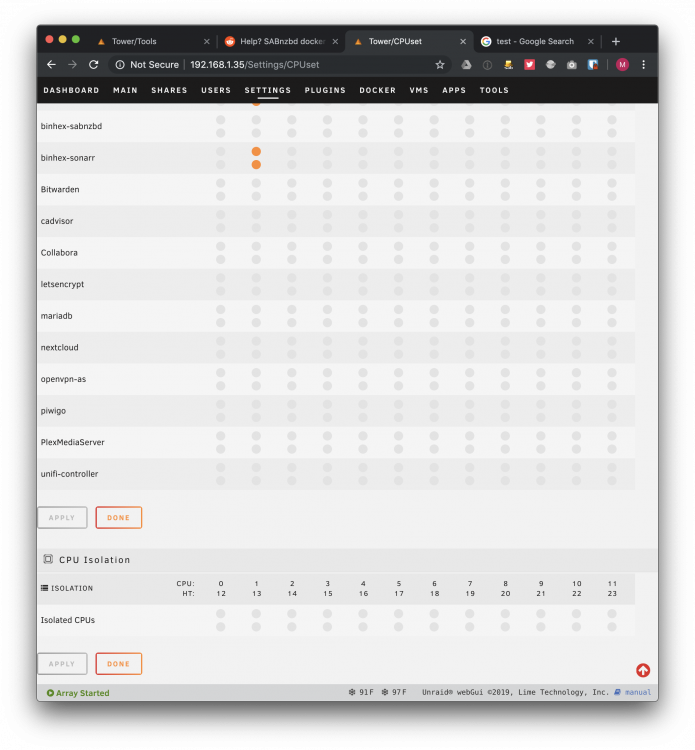Image resolution: width=695 pixels, height=750 pixels.
Task: Open the Docker menu
Action: (377, 90)
